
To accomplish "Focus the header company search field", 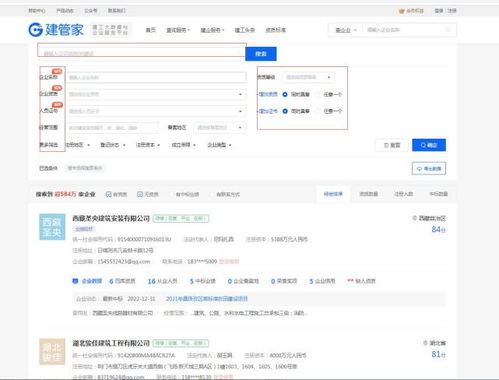I will [x=403, y=30].
